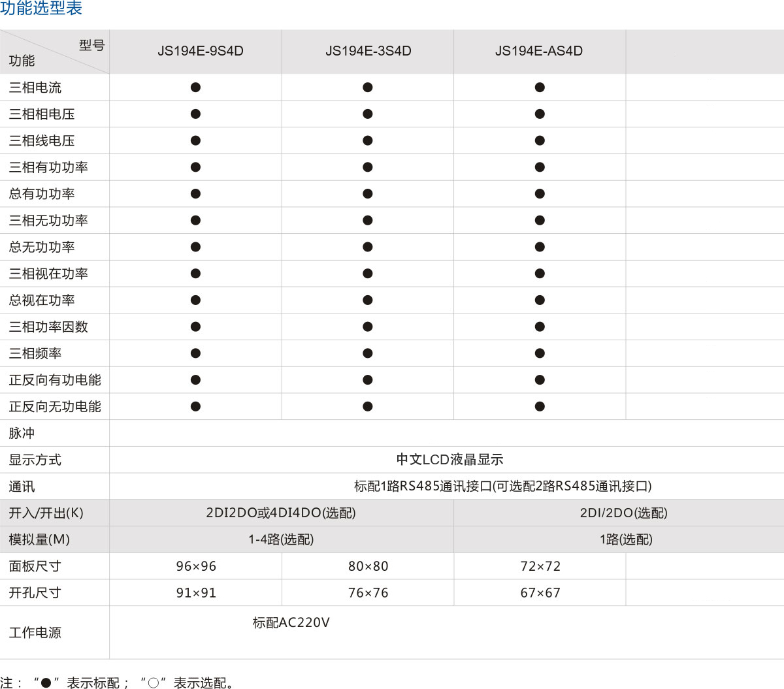This screenshot has width=784, height=689.
Task: Click the 96×96 panel size value
Action: pyautogui.click(x=196, y=566)
